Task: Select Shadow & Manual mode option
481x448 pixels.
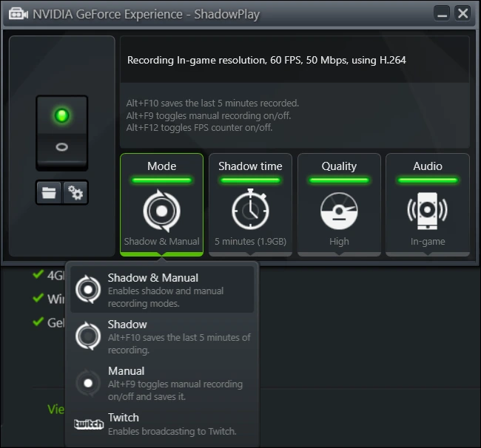Action: click(x=162, y=290)
